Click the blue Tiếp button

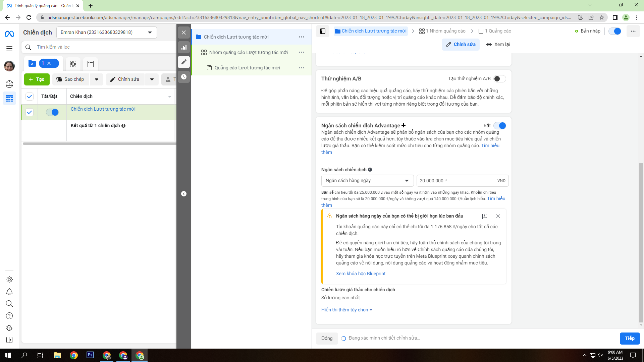point(630,338)
